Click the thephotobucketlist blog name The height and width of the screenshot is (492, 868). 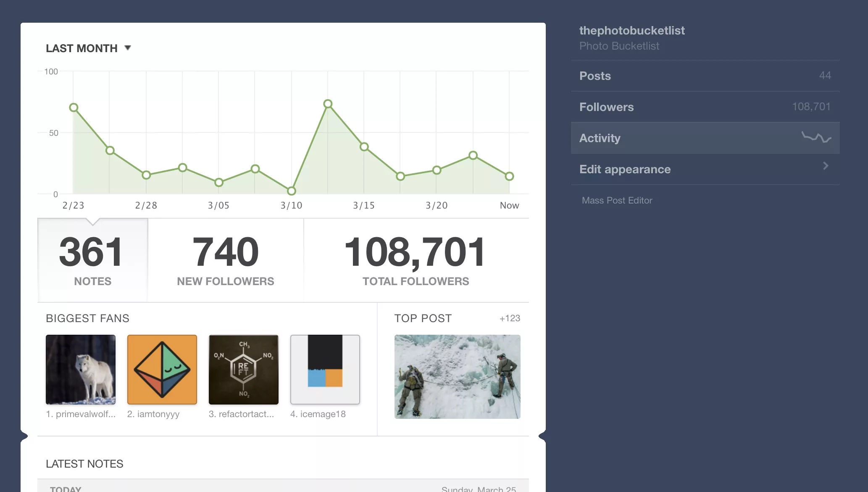pyautogui.click(x=632, y=30)
